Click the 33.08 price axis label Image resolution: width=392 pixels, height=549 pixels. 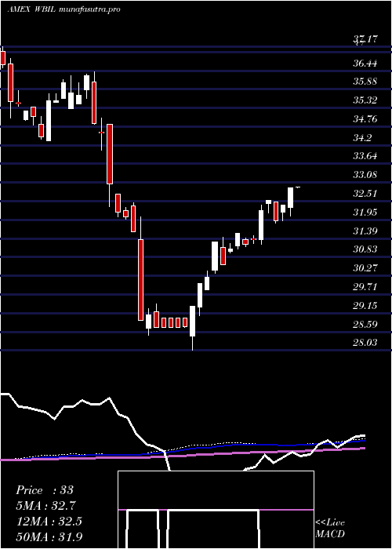(365, 174)
